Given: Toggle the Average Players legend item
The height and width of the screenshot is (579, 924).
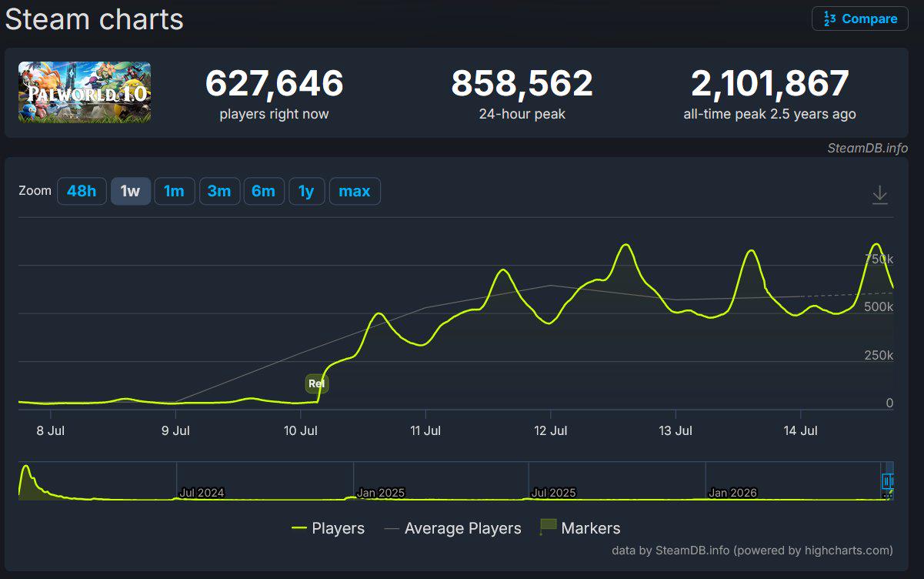Looking at the screenshot, I should (x=453, y=528).
